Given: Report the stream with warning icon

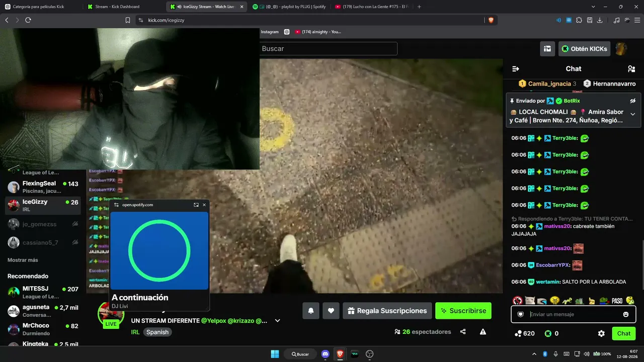Looking at the screenshot, I should 483,332.
